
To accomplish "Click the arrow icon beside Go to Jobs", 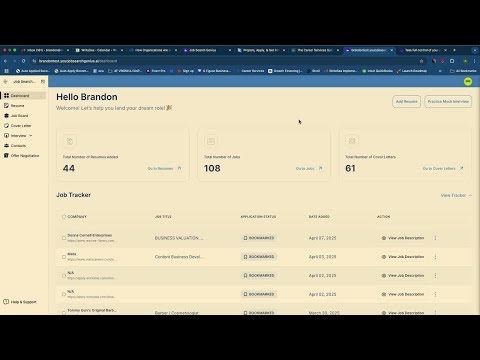I will click(x=320, y=168).
